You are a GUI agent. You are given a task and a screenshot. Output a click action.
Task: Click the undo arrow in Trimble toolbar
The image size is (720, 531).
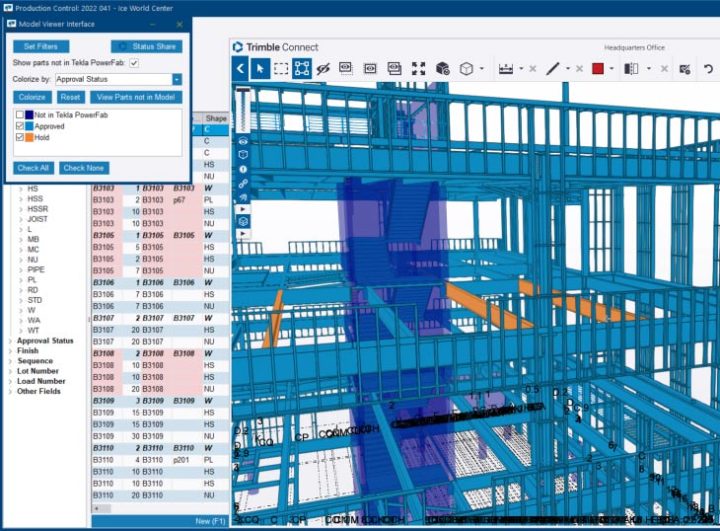tap(708, 69)
